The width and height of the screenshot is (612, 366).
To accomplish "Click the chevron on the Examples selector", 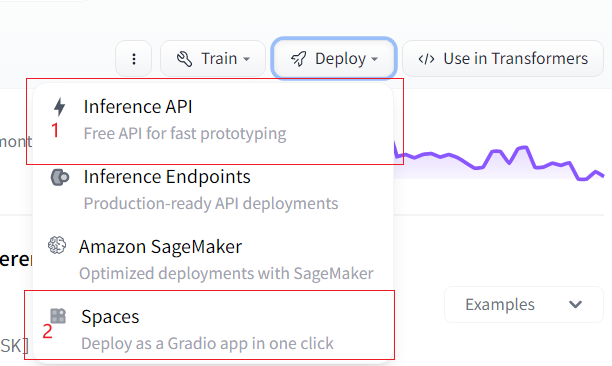I will (575, 304).
